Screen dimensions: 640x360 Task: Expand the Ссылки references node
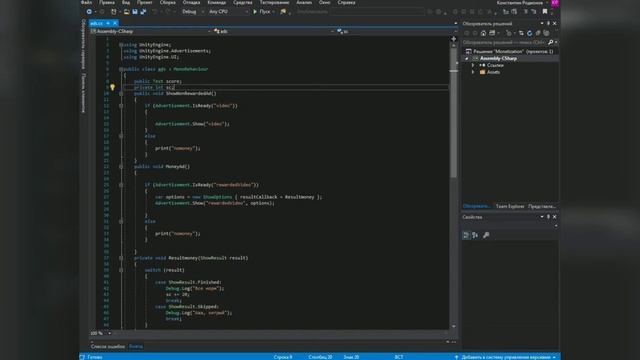(473, 65)
